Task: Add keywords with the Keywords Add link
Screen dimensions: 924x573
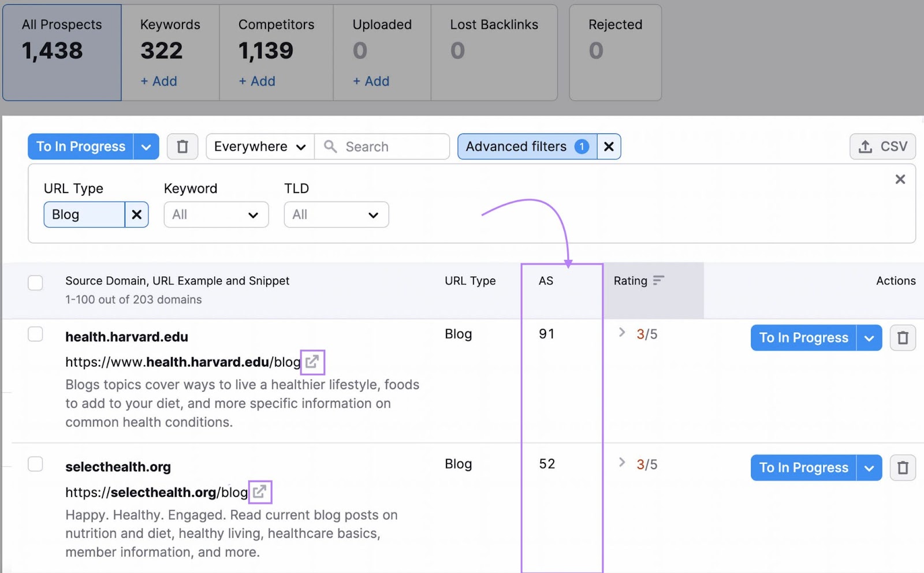Action: [x=158, y=81]
